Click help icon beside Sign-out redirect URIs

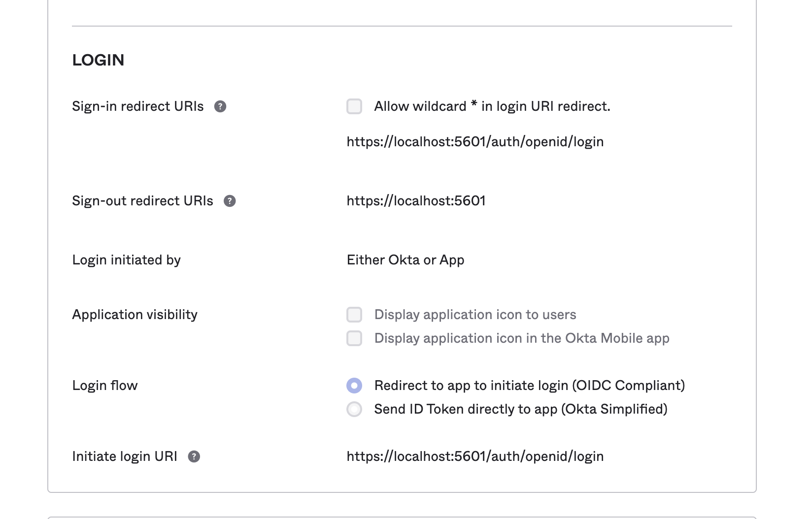coord(230,201)
